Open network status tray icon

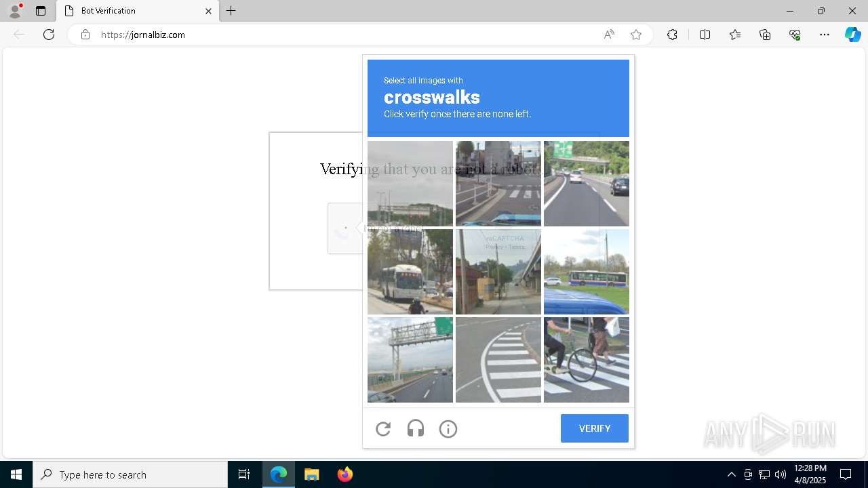[764, 474]
